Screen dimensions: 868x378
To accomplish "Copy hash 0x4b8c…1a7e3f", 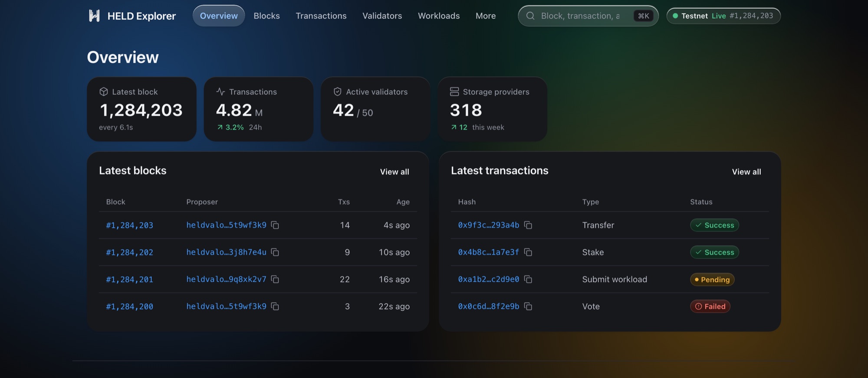I will (528, 252).
